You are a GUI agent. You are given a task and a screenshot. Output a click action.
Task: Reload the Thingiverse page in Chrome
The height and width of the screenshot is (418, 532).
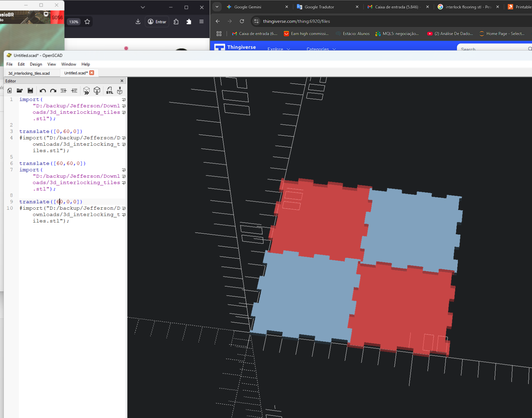coord(242,21)
